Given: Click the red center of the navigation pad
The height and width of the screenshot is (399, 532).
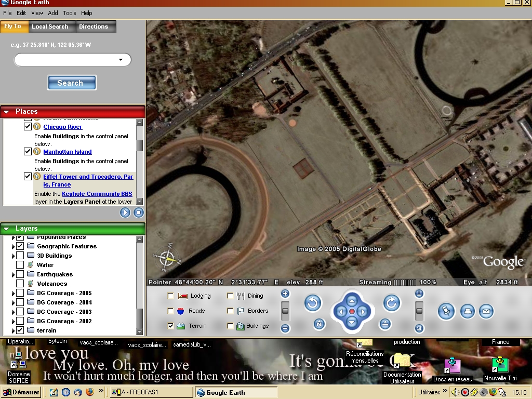Looking at the screenshot, I should (352, 312).
